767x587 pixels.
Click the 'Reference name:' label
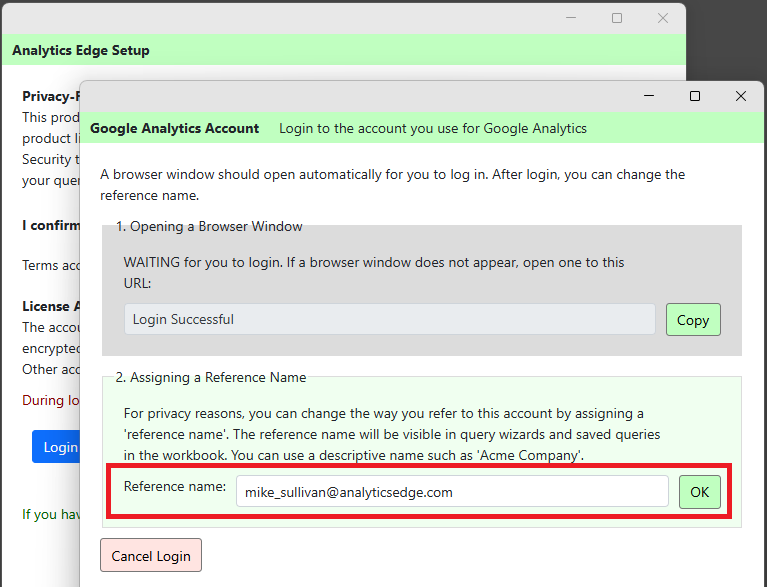pyautogui.click(x=175, y=486)
